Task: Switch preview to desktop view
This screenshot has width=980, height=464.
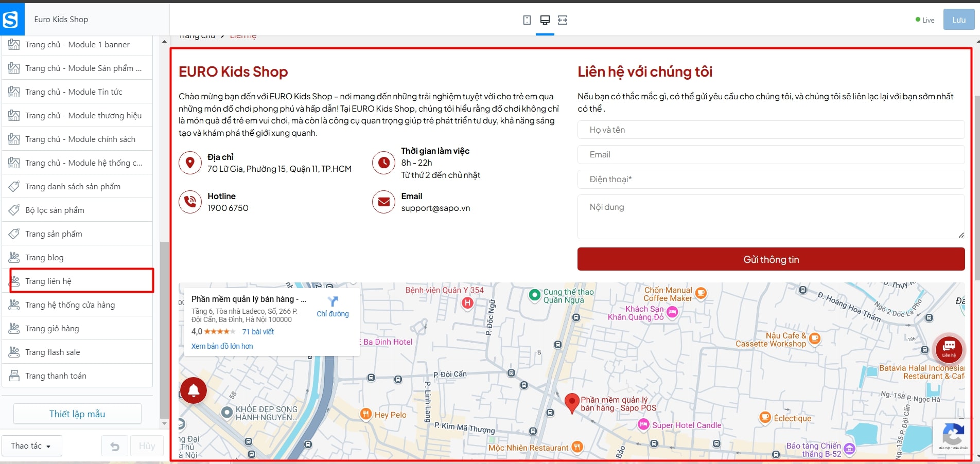Action: [x=545, y=20]
